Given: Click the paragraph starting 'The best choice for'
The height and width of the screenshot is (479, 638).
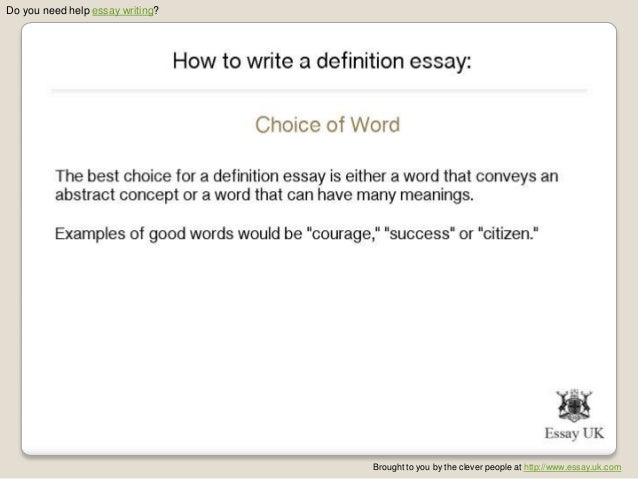Looking at the screenshot, I should tap(307, 185).
